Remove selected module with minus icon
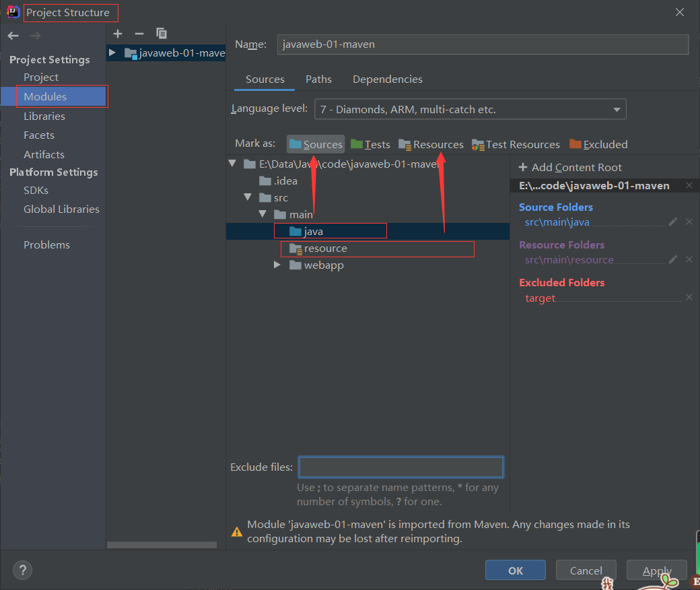 tap(139, 34)
